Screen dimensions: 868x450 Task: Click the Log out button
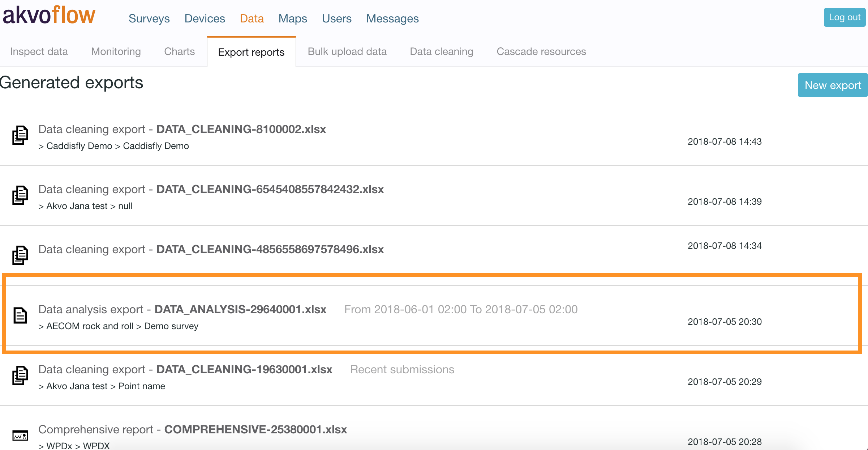844,17
